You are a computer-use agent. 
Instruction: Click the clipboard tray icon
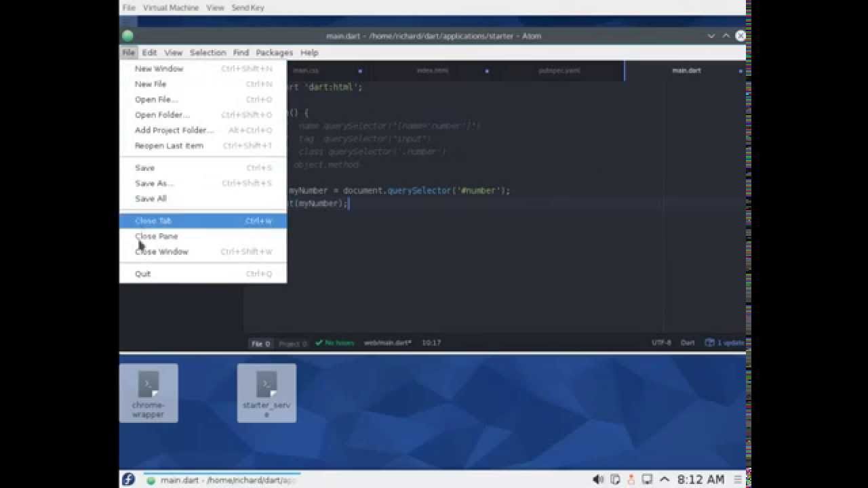pos(615,479)
